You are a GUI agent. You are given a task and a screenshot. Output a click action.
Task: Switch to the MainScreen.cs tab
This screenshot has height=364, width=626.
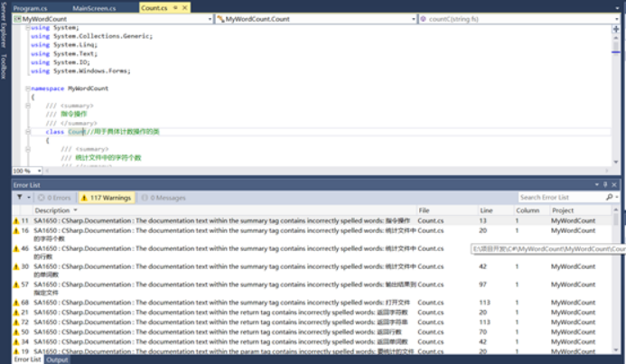tap(94, 8)
